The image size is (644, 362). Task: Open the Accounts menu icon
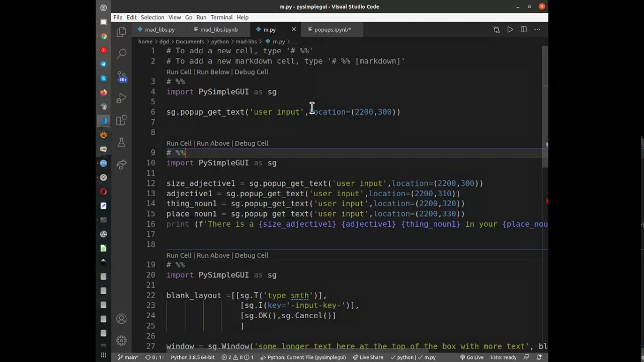[x=121, y=319]
